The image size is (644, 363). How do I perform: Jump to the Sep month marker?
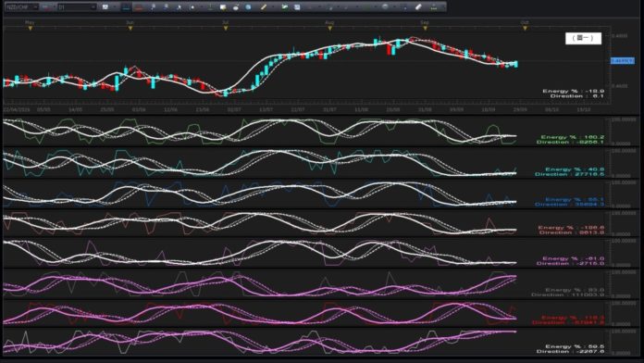tap(425, 28)
